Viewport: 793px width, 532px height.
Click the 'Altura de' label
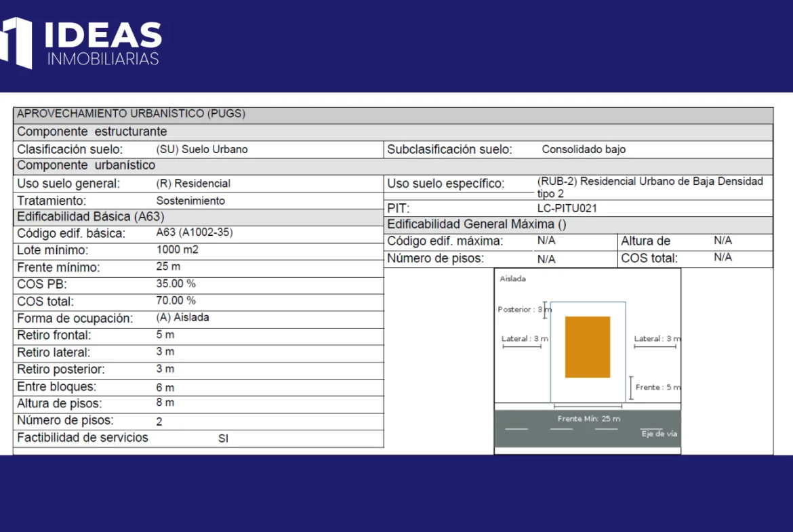pos(645,241)
